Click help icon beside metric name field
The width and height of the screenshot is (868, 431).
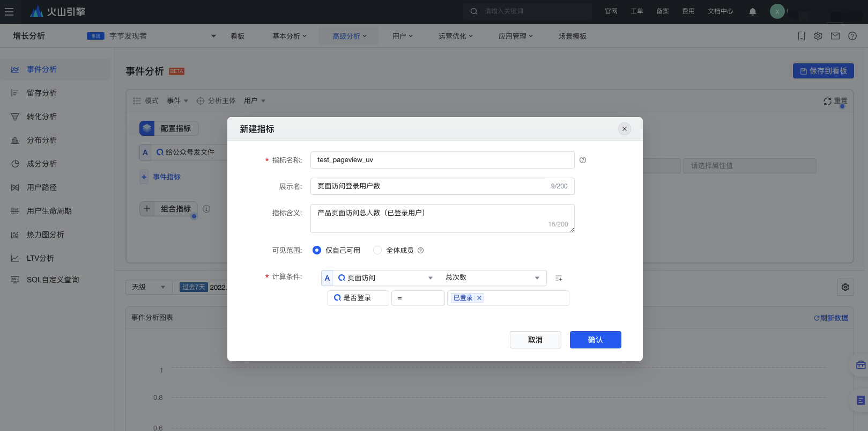[583, 160]
